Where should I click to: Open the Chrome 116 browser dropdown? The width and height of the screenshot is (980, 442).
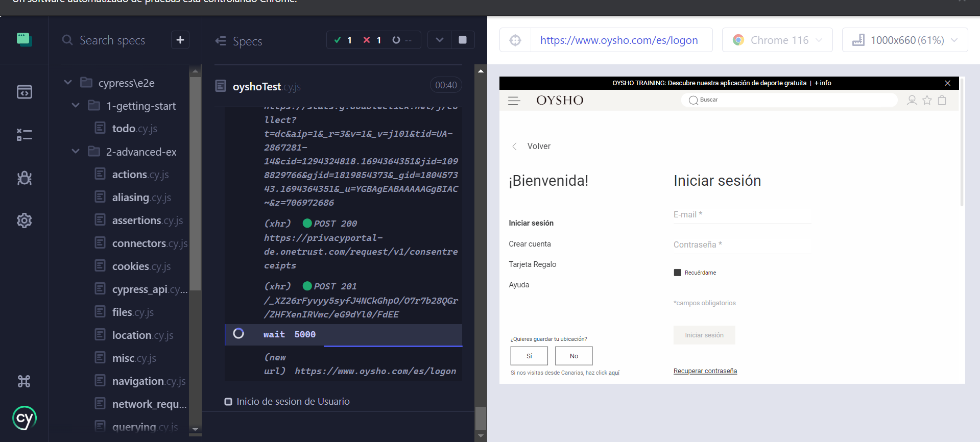[x=777, y=40]
